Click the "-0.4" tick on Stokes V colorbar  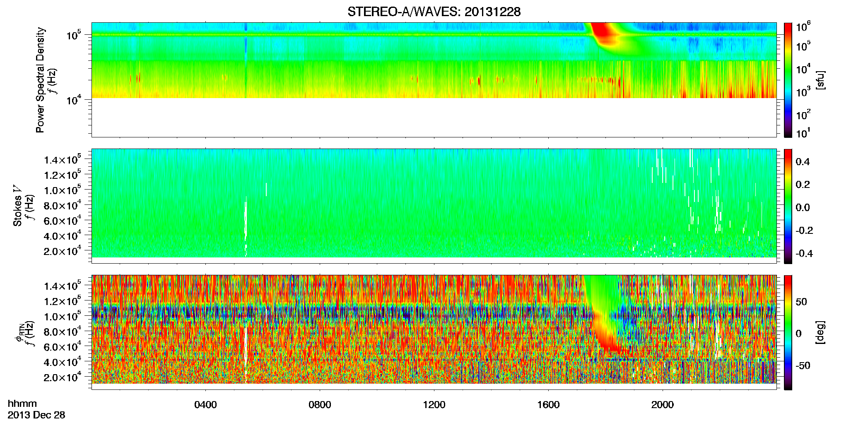pos(804,254)
